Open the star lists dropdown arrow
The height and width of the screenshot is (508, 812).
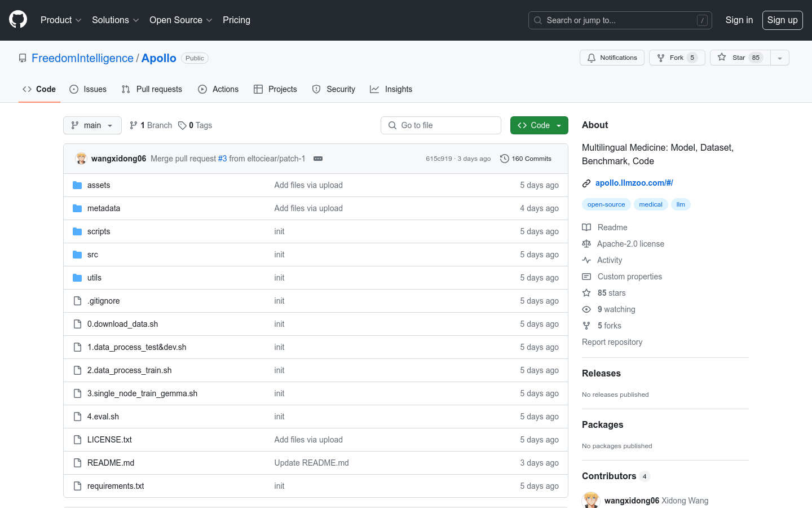coord(780,58)
